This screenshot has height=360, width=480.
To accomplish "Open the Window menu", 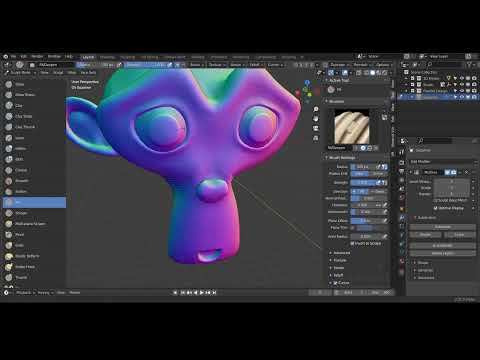I will 54,57.
